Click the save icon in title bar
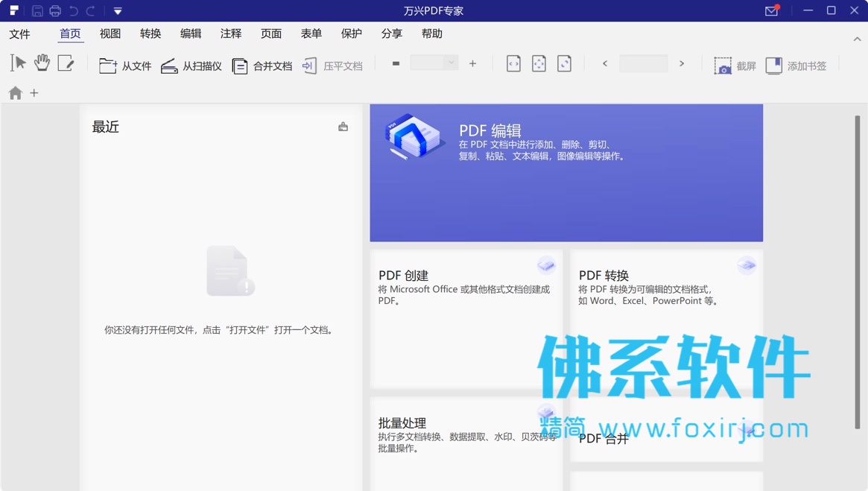 pyautogui.click(x=38, y=10)
